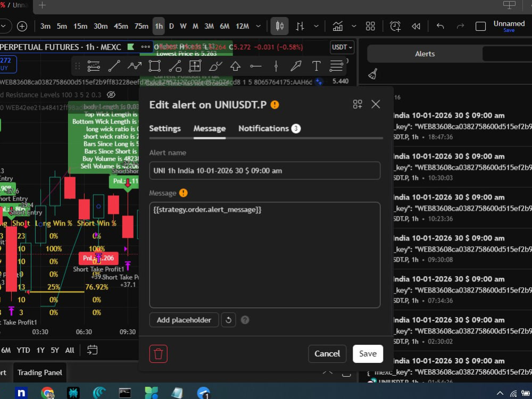
Task: Click the plus circle compare symbol icon
Action: coord(22,26)
